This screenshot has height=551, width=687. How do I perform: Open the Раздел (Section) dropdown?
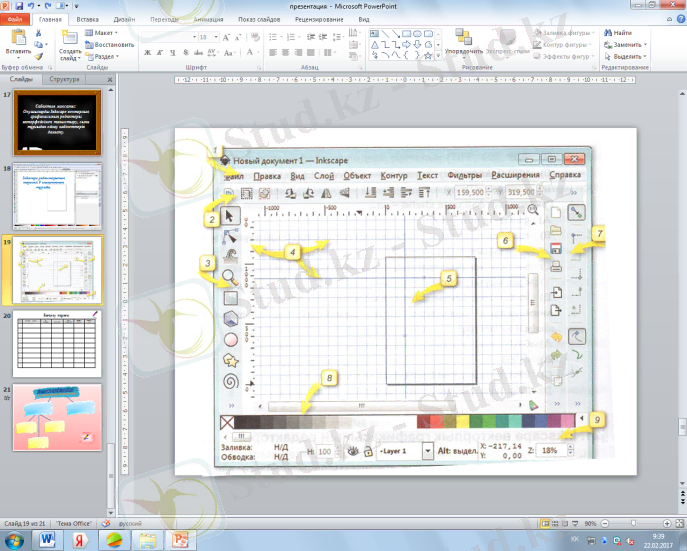coord(103,56)
